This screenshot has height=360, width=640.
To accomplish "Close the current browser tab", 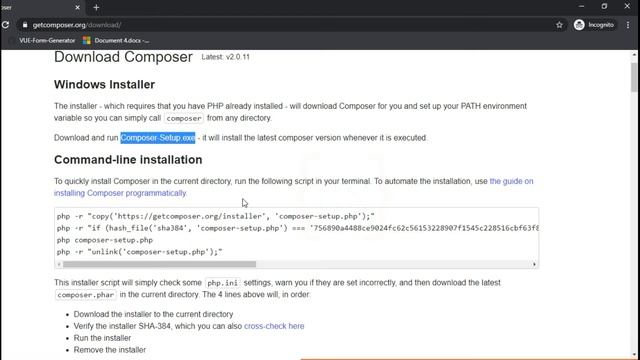I will (x=78, y=7).
